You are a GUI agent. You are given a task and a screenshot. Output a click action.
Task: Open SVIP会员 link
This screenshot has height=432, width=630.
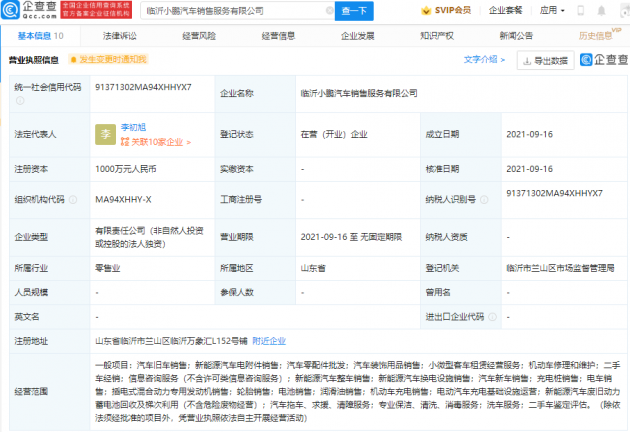(x=452, y=10)
